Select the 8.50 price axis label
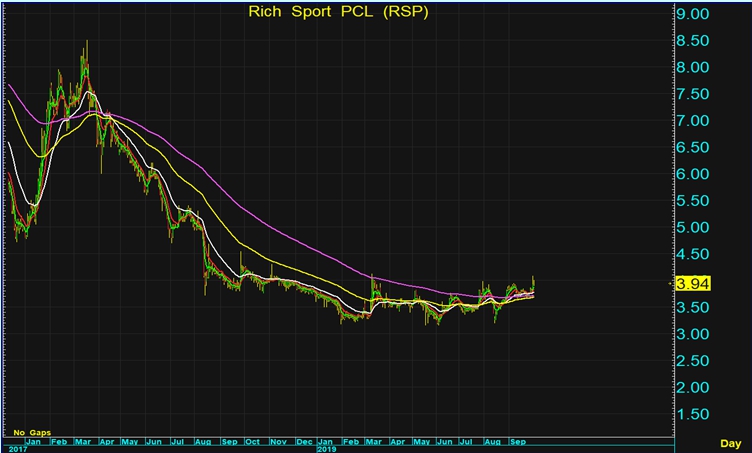 click(x=693, y=41)
